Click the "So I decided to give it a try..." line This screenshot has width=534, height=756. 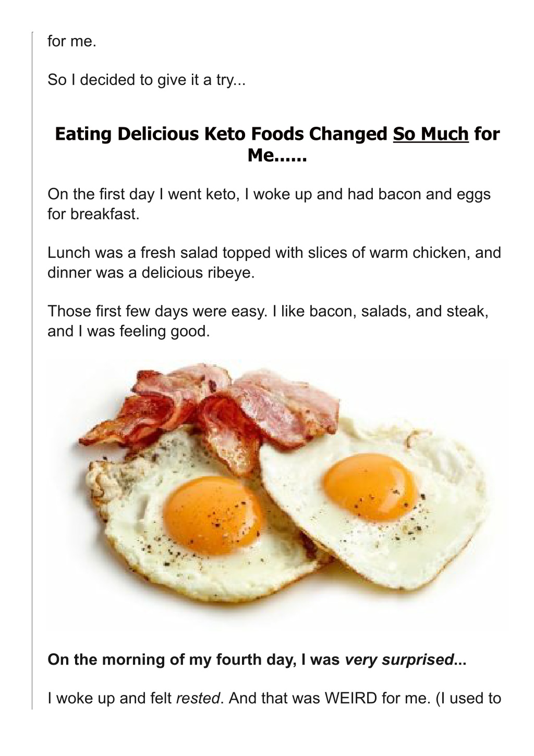pyautogui.click(x=146, y=80)
